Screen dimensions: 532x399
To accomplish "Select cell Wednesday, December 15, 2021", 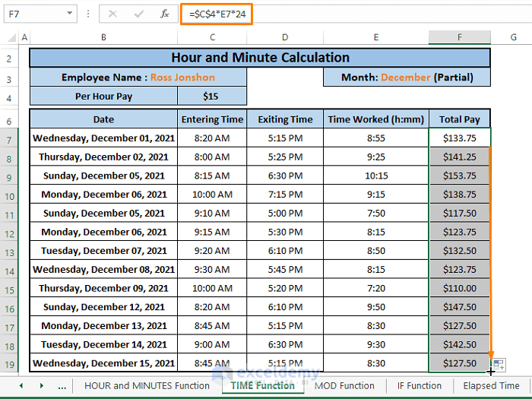I will pos(103,363).
